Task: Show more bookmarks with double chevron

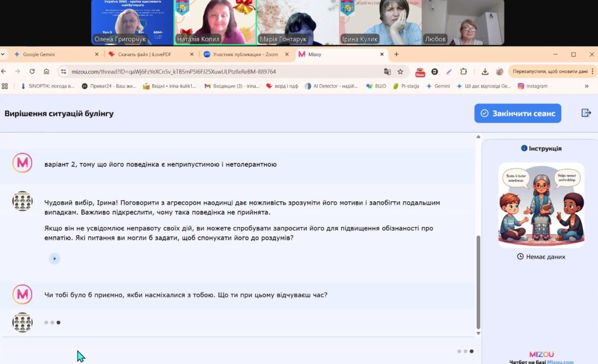Action: 586,86
